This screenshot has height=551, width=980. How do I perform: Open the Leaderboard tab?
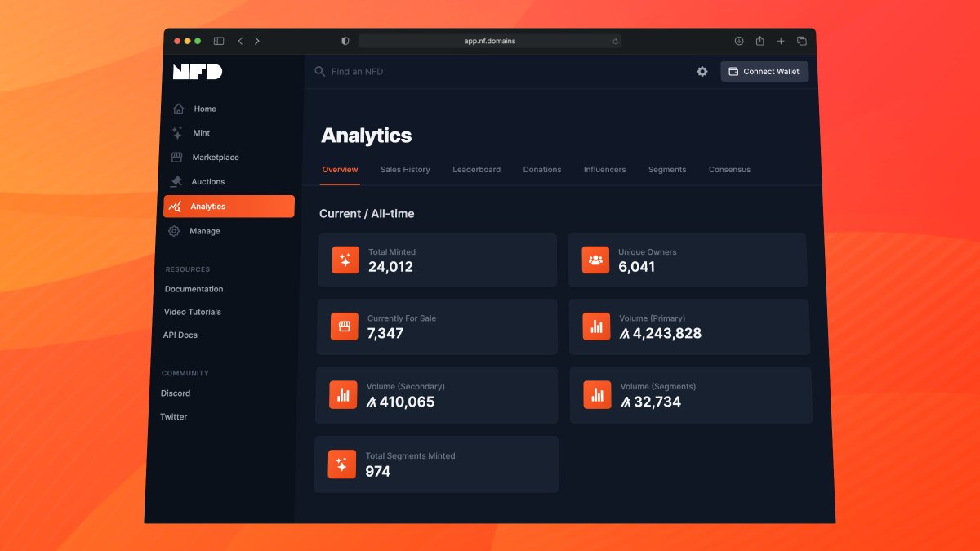(477, 170)
